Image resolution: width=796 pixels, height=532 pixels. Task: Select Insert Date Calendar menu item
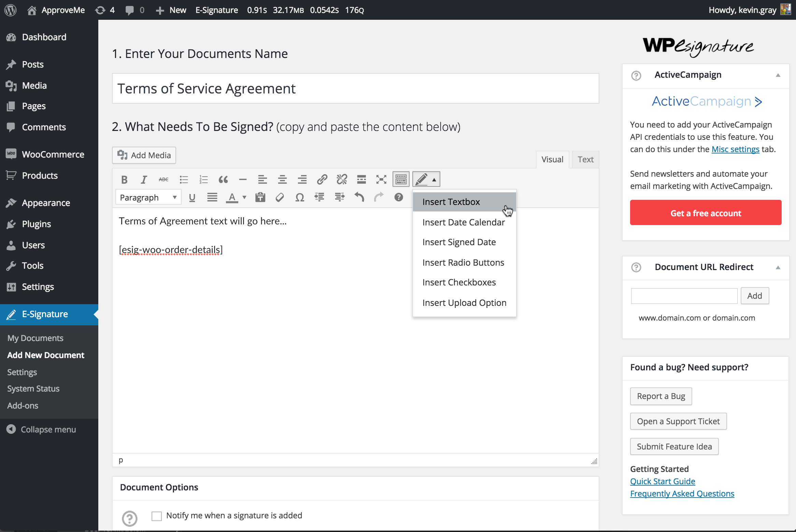pyautogui.click(x=463, y=222)
